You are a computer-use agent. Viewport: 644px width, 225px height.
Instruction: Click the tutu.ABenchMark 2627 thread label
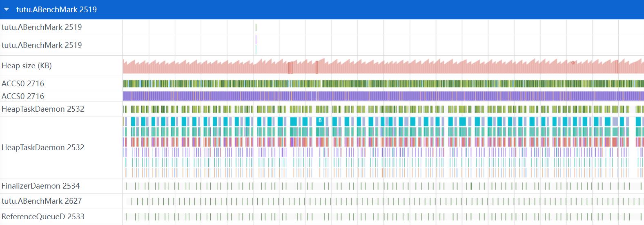pos(42,201)
